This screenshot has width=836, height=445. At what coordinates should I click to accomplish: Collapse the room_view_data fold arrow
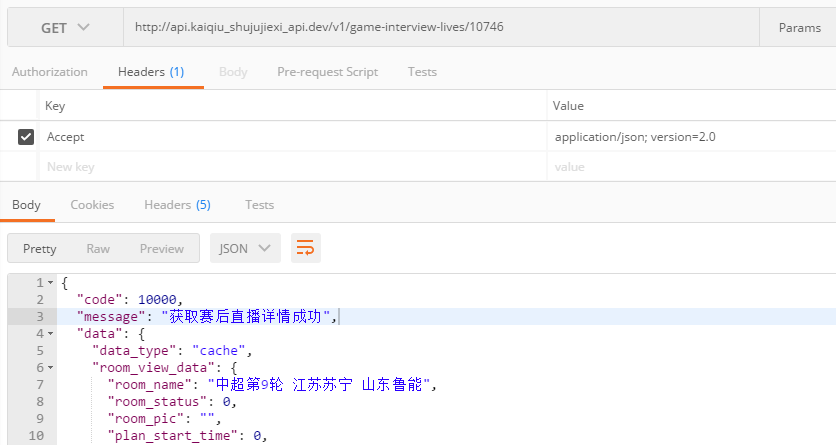(x=51, y=368)
